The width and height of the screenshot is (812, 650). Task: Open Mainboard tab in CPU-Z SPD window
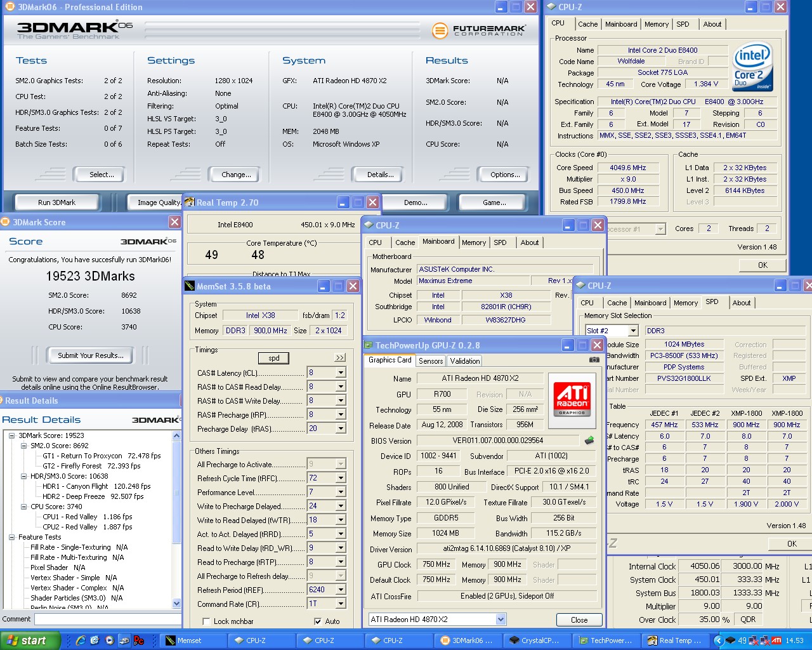[x=650, y=303]
